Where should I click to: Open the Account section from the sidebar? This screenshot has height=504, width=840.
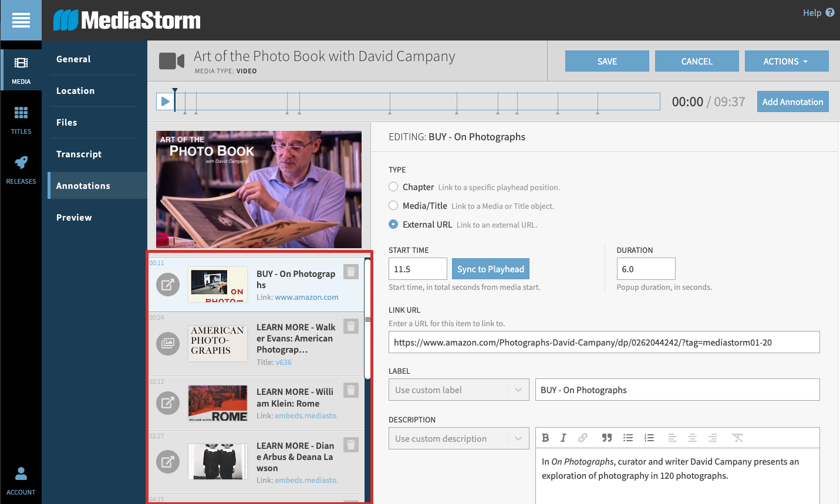tap(21, 480)
